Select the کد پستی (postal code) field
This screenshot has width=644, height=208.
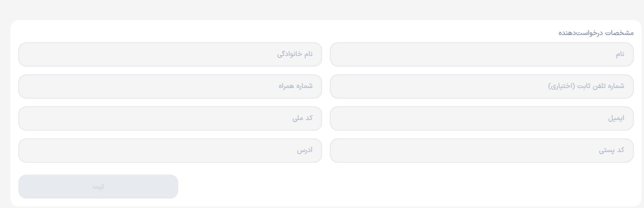(482, 151)
